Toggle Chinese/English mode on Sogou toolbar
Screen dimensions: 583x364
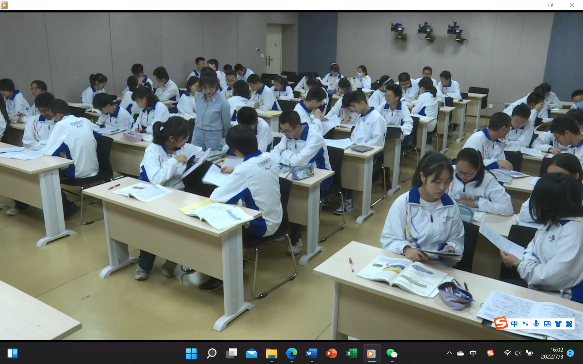514,324
